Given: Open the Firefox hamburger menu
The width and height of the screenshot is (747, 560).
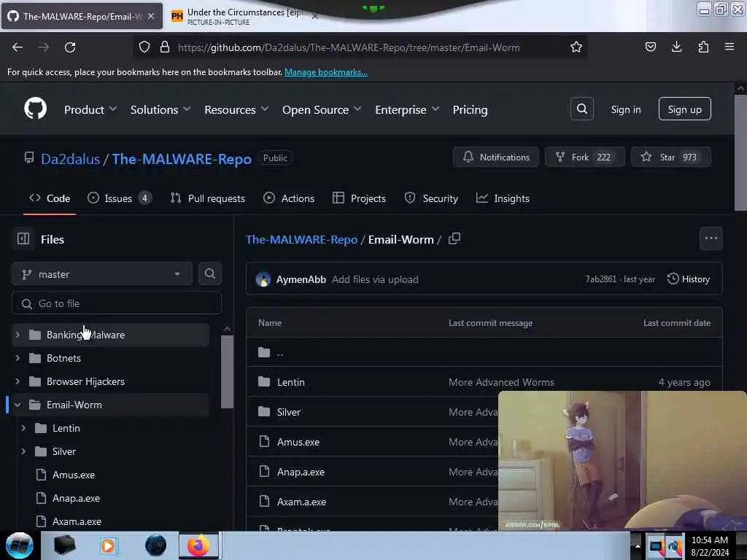Looking at the screenshot, I should [x=729, y=47].
